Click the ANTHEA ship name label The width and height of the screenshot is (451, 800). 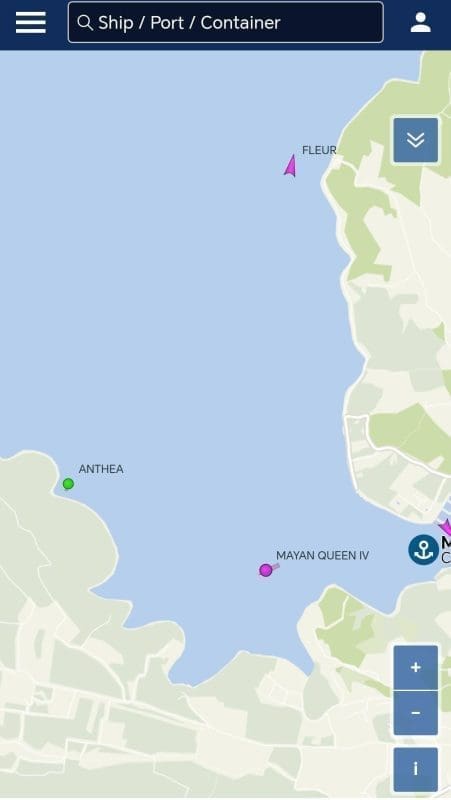tap(101, 469)
